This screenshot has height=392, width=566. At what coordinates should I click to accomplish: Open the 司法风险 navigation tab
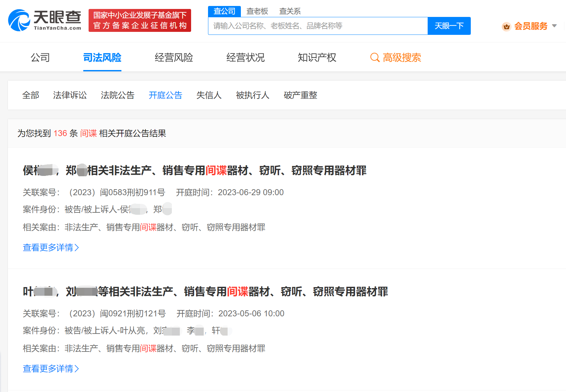click(102, 57)
